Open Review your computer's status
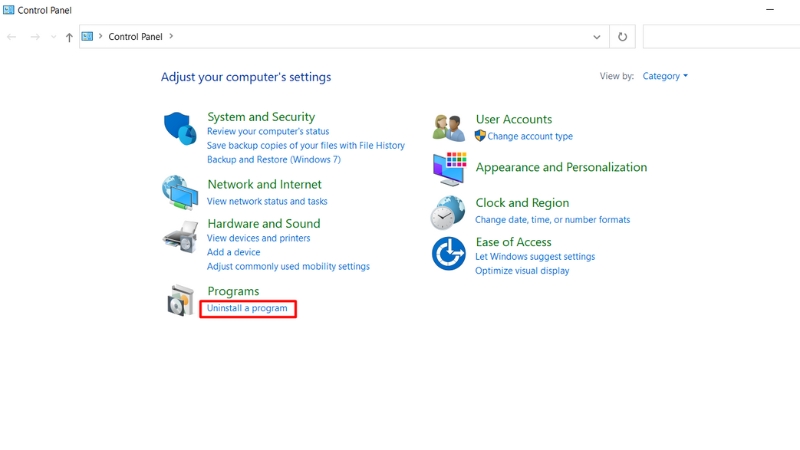The height and width of the screenshot is (450, 800). [268, 131]
